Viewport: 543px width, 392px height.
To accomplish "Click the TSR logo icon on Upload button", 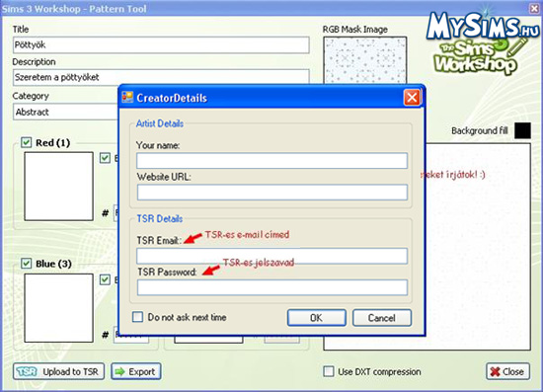I will tap(27, 371).
